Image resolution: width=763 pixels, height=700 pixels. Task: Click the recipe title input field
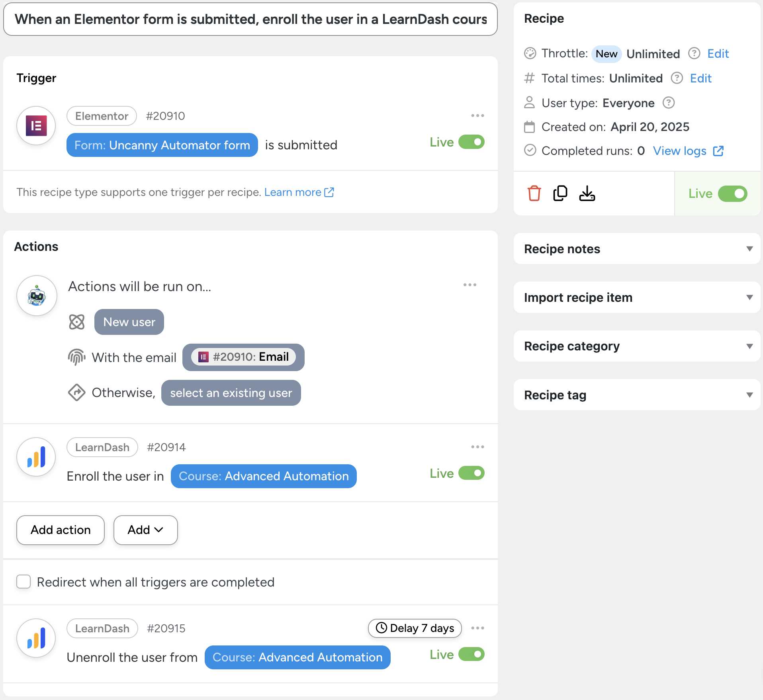(x=250, y=19)
